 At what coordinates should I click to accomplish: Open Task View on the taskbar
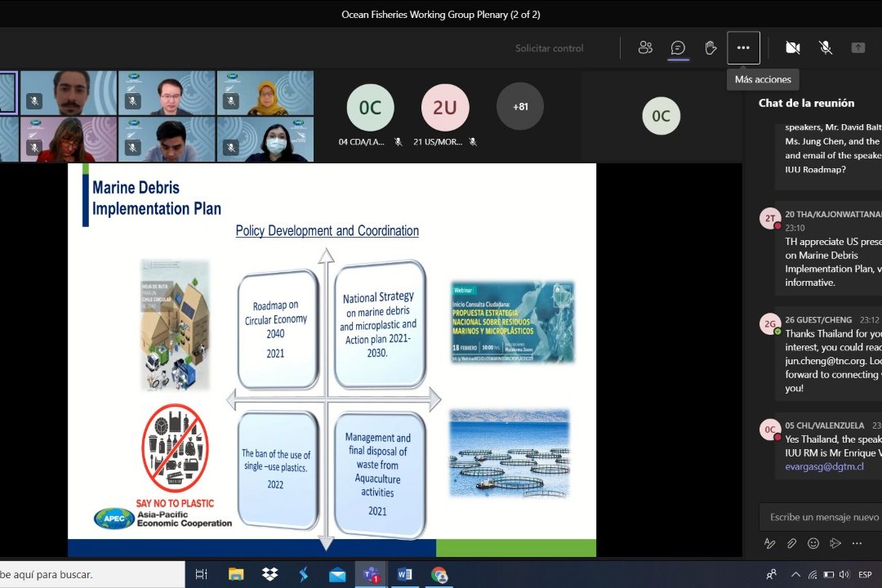click(x=201, y=574)
